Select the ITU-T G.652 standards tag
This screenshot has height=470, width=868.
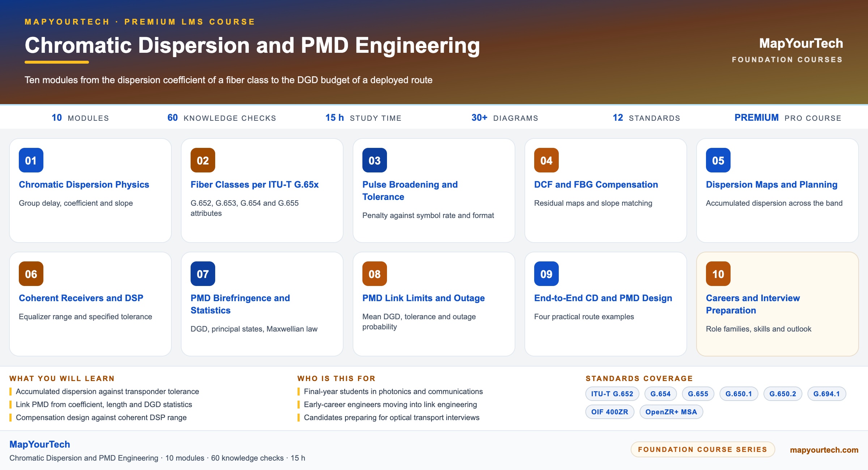612,394
